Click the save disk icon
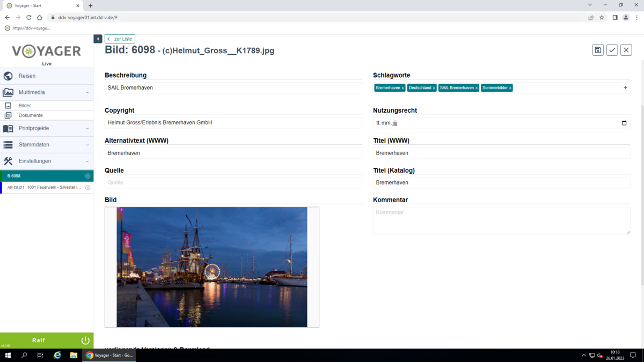Image resolution: width=644 pixels, height=362 pixels. click(x=598, y=50)
